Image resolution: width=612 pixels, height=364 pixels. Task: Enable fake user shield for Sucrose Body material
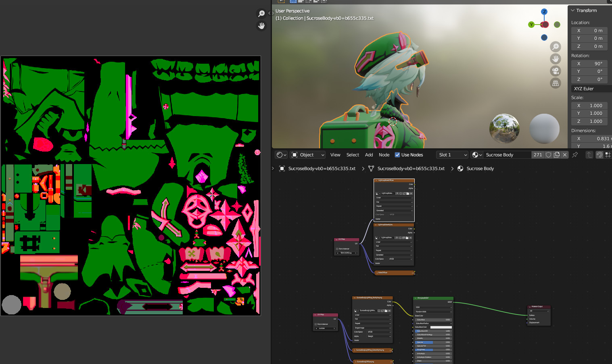pyautogui.click(x=548, y=155)
